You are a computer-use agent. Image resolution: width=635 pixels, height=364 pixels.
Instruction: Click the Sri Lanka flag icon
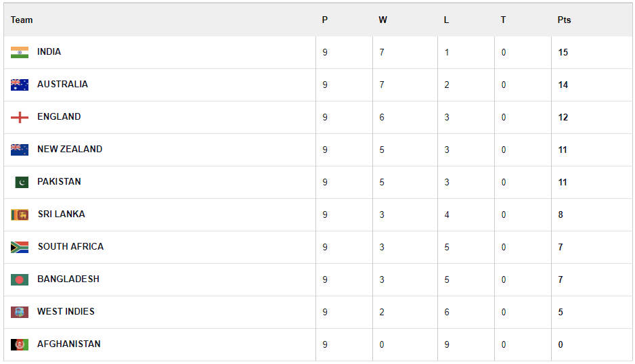[x=20, y=214]
